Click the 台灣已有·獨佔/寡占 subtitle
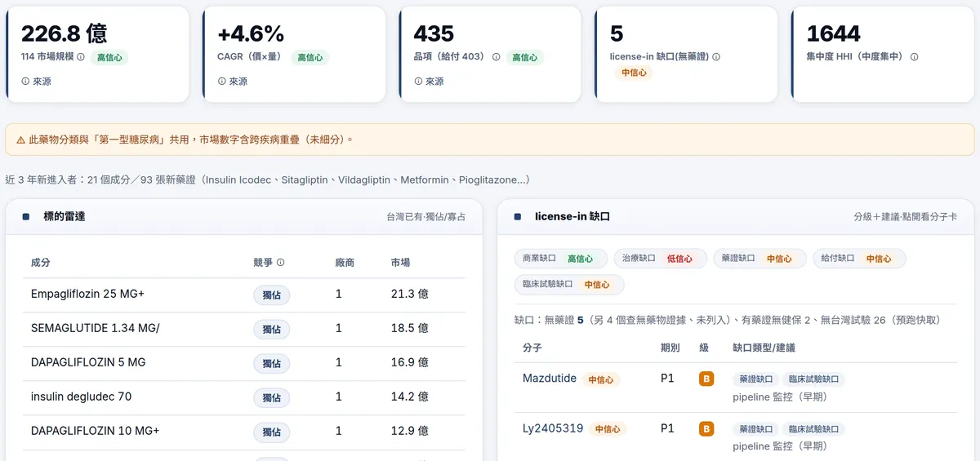Image resolution: width=980 pixels, height=461 pixels. (426, 217)
